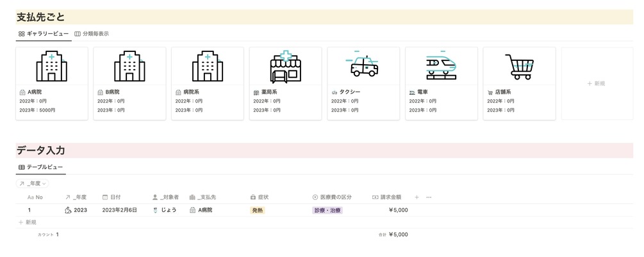Viewport: 644px width, 257px height.
Task: Click the 日付 cell showing 2023年2月6日
Action: [120, 210]
